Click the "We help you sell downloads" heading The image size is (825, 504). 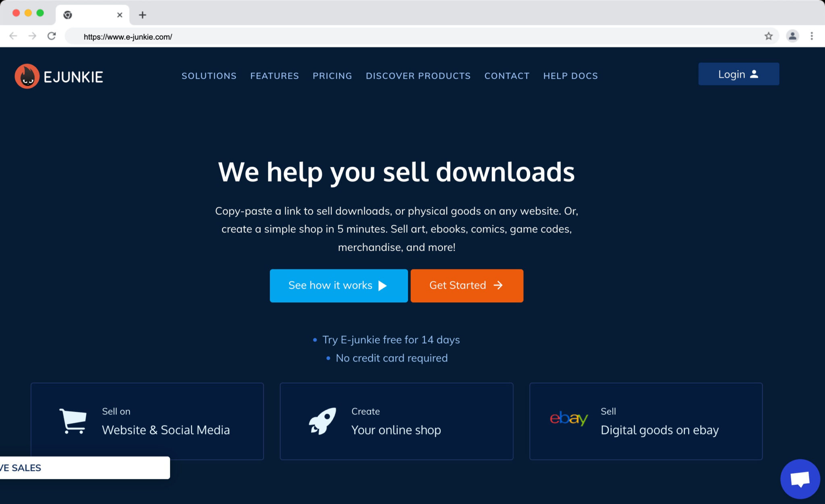point(396,172)
